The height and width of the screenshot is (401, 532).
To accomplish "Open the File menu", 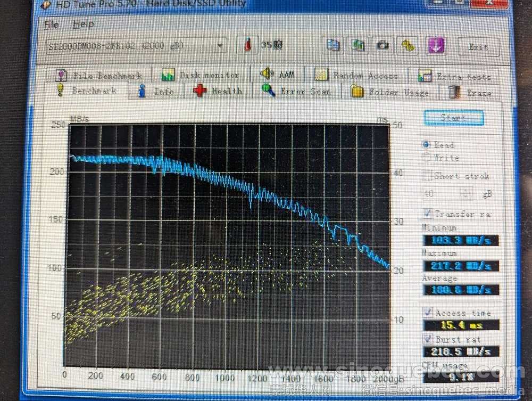I will tap(51, 24).
